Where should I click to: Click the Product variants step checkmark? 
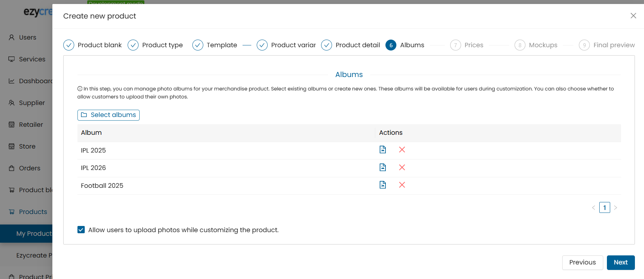click(262, 45)
